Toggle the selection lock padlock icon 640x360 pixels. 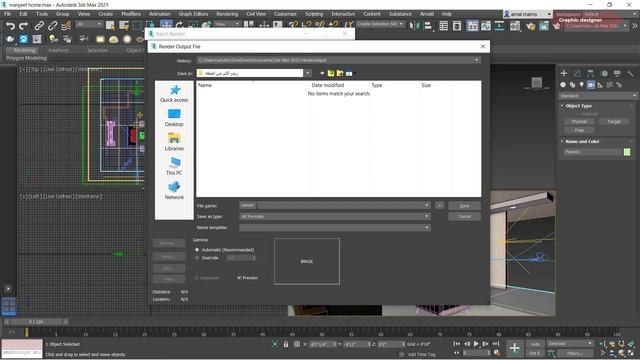click(286, 344)
